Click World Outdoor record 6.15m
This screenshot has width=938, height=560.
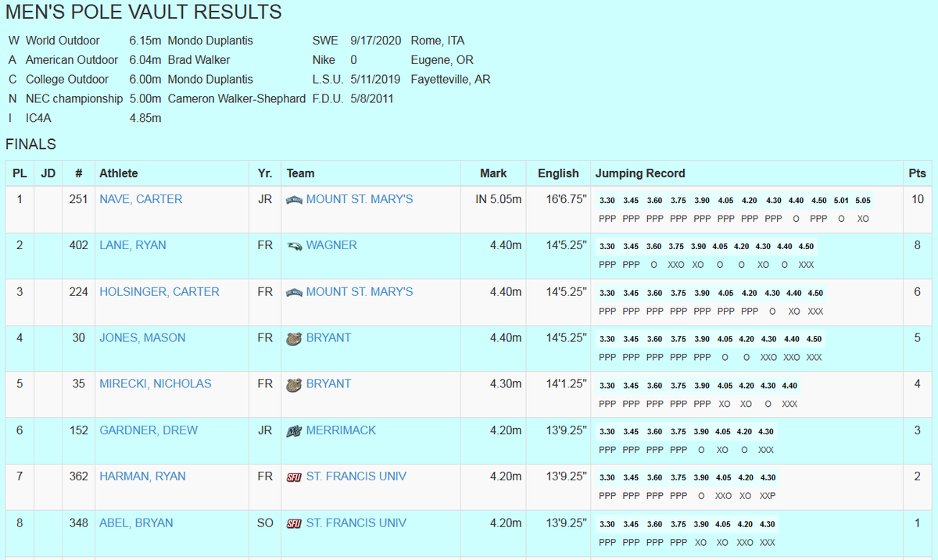point(145,41)
